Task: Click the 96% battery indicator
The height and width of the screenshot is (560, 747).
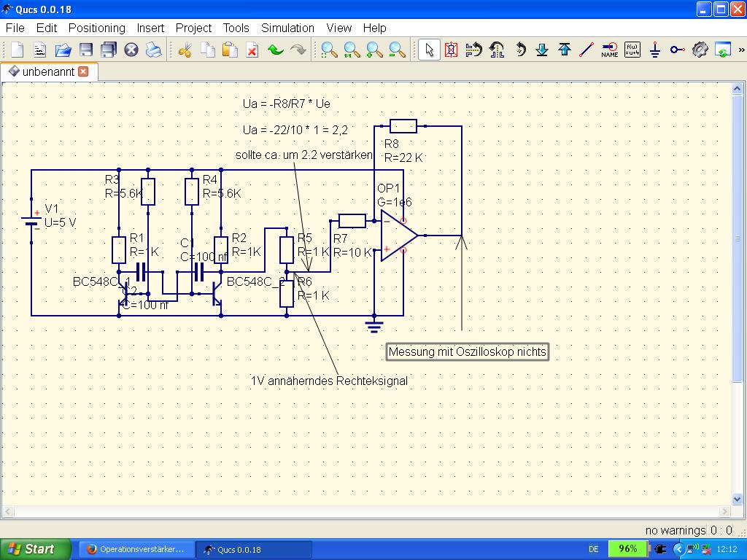Action: click(x=627, y=548)
